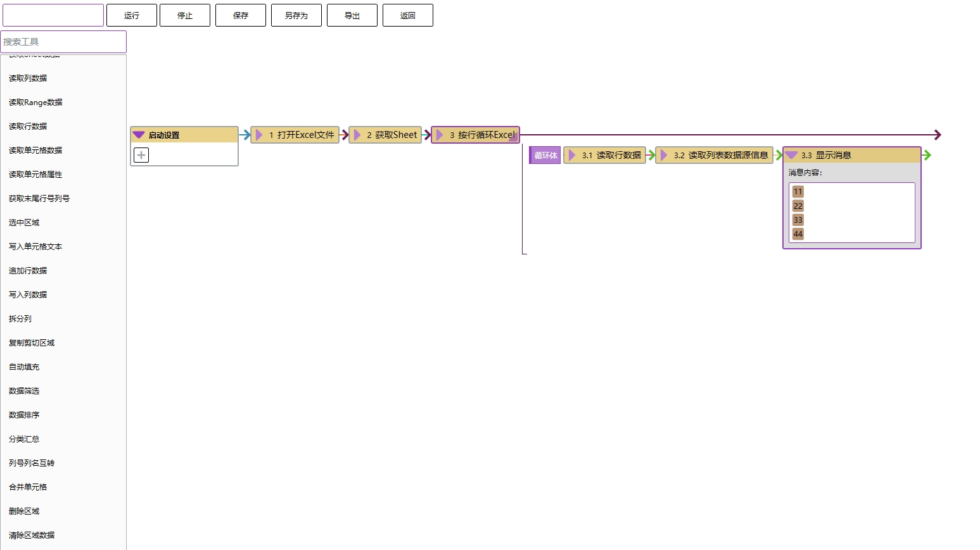Click the 另存为 button
The height and width of the screenshot is (550, 980).
(296, 15)
